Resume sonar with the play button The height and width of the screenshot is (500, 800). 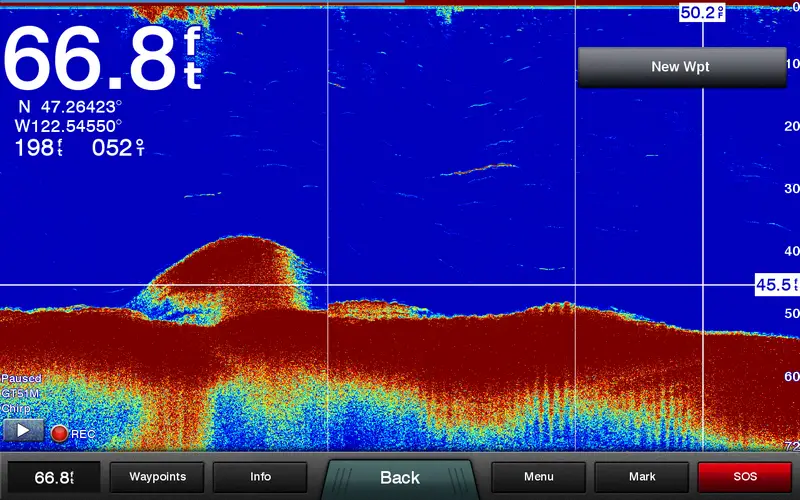click(x=23, y=431)
